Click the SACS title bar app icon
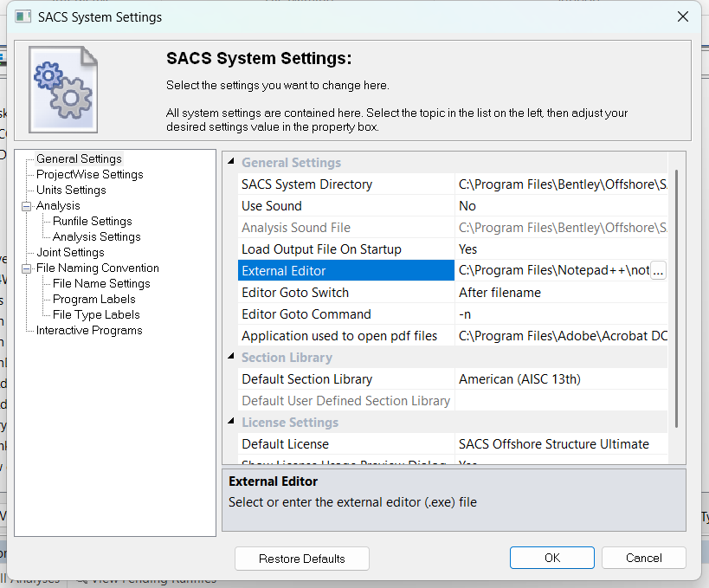709x588 pixels. pos(23,16)
